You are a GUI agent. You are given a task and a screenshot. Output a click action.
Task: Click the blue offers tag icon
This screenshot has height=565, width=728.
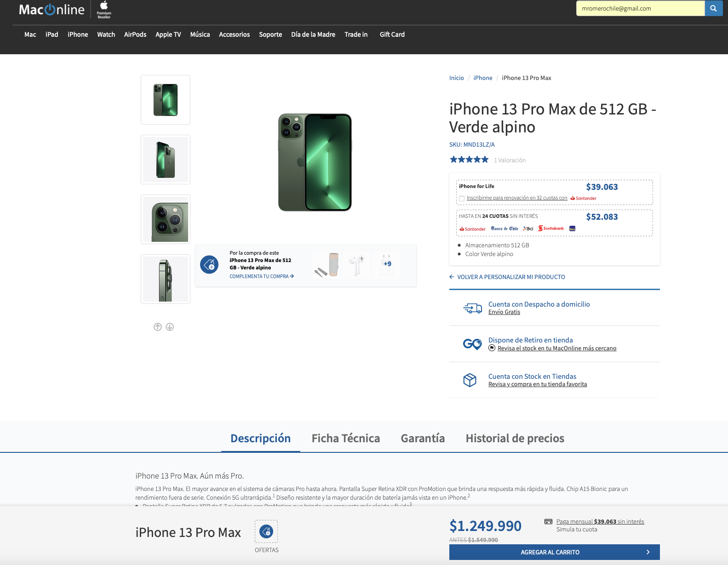pos(209,264)
